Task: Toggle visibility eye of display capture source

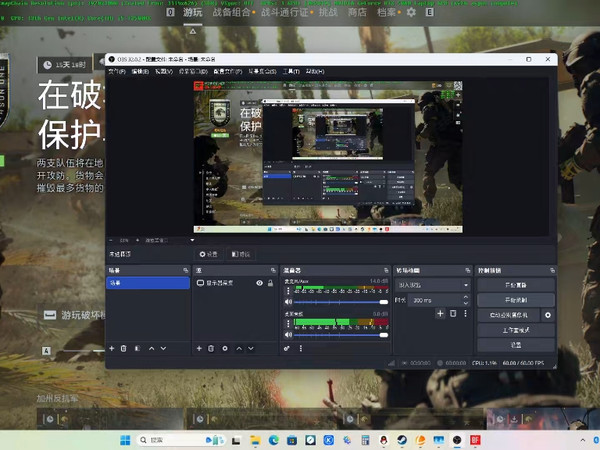Action: pyautogui.click(x=259, y=283)
